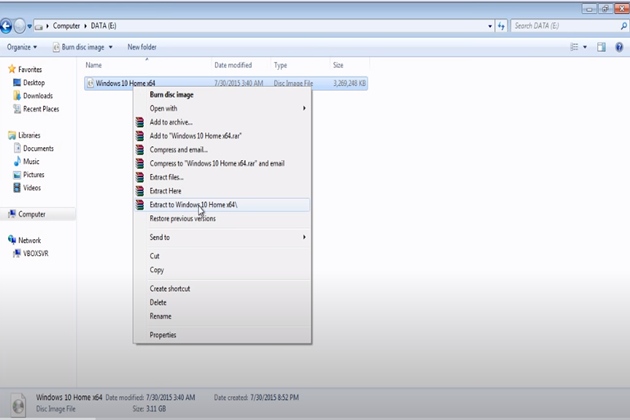Click the Desktop icon under Favorites
This screenshot has width=630, height=420.
tap(14, 83)
